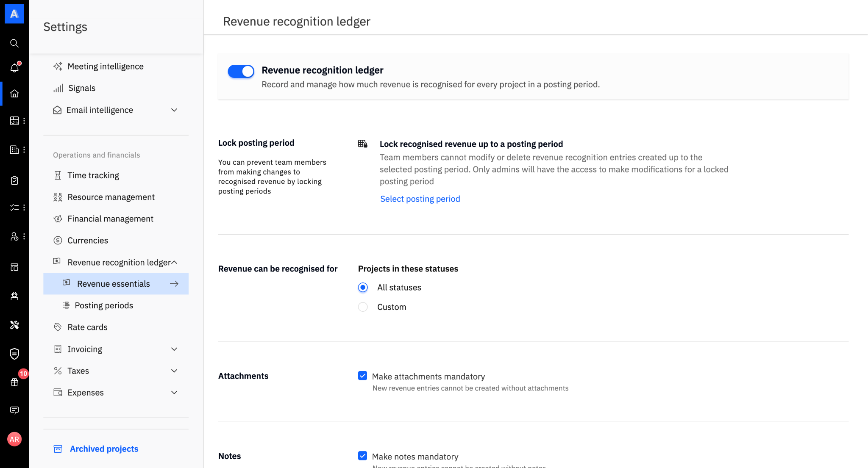Open the notifications bell icon
This screenshot has width=868, height=468.
click(14, 68)
